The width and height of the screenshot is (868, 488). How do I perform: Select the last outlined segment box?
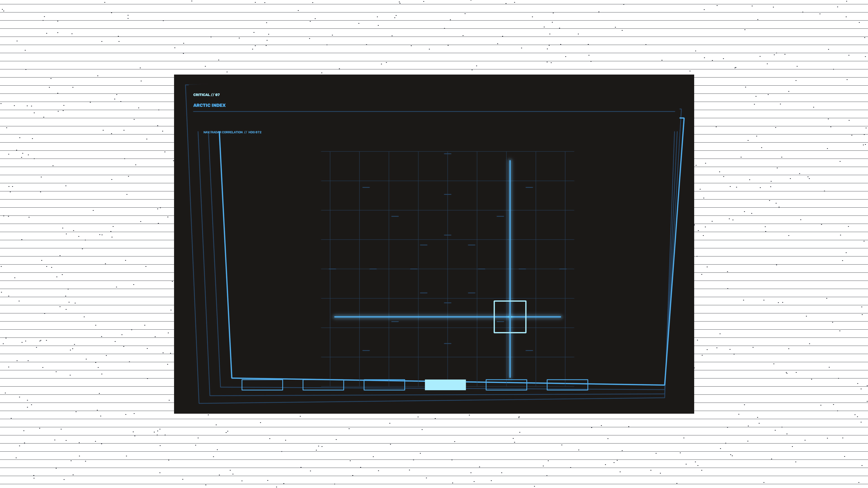click(x=567, y=385)
